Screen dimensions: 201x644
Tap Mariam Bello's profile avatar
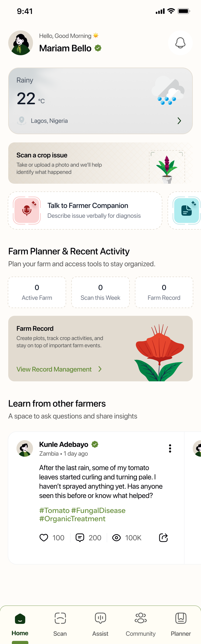pyautogui.click(x=21, y=43)
